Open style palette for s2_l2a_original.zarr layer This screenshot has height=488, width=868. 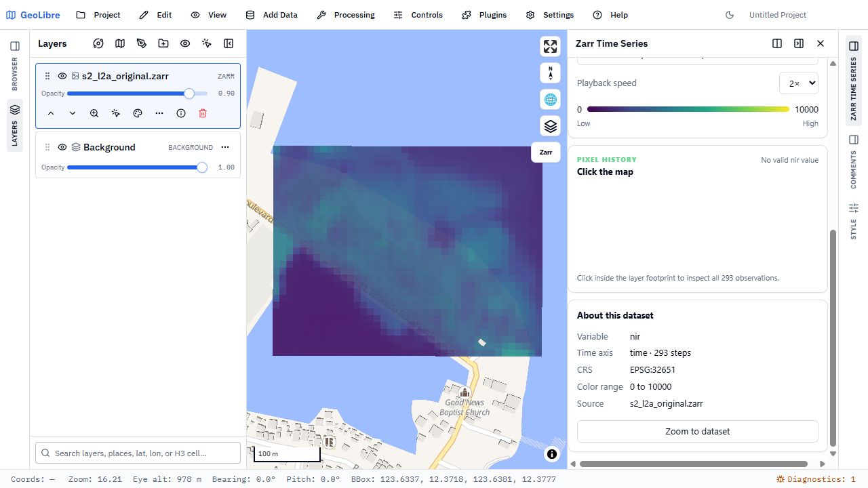point(138,113)
